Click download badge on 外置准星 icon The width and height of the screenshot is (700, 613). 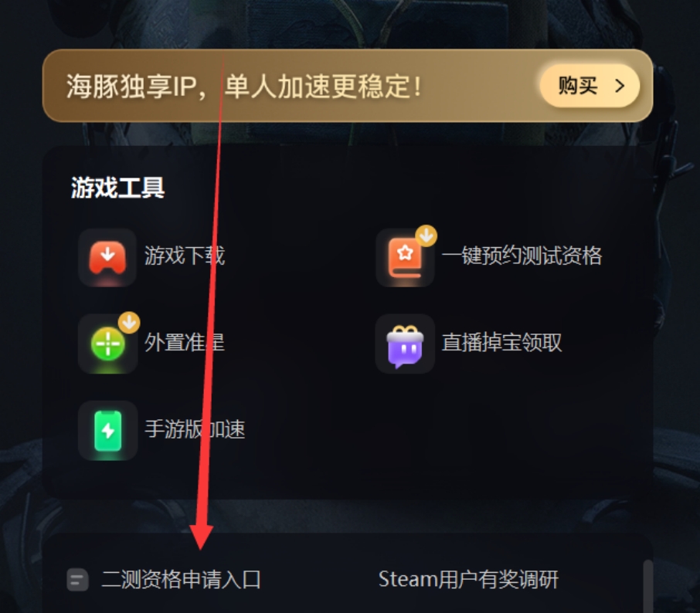click(129, 322)
